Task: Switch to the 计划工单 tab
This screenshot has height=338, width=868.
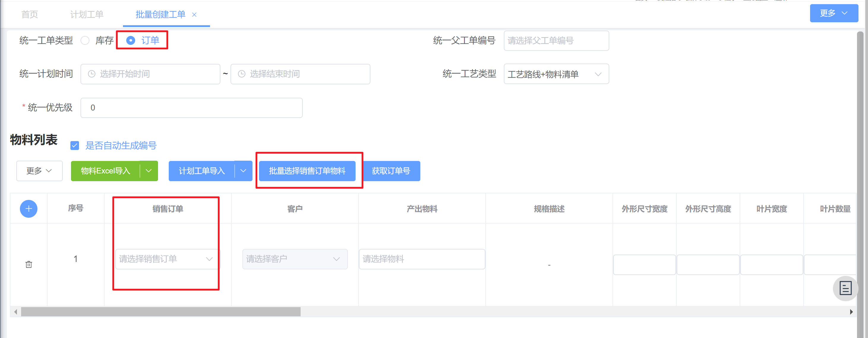Action: coord(87,15)
